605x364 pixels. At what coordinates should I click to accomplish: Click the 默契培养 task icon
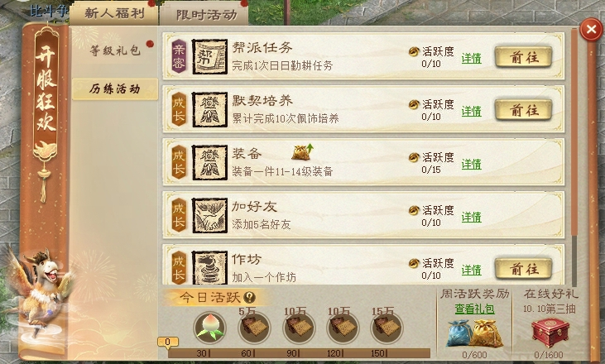209,109
